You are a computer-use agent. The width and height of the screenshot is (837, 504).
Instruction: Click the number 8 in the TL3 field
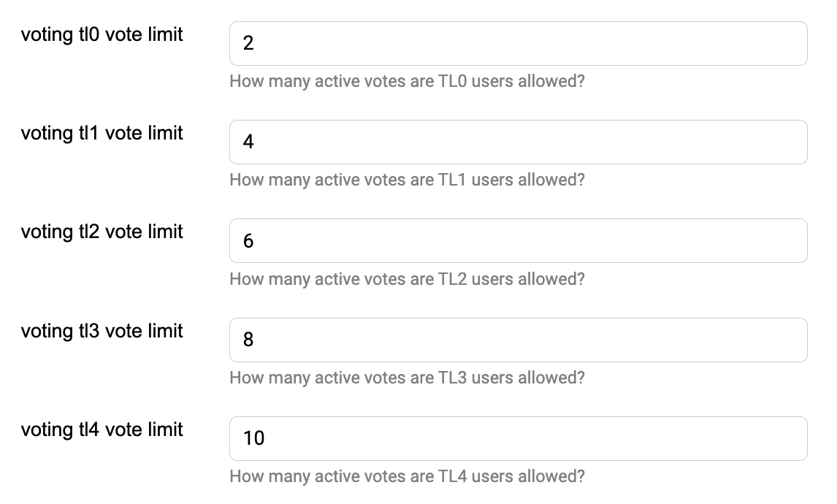tap(248, 340)
